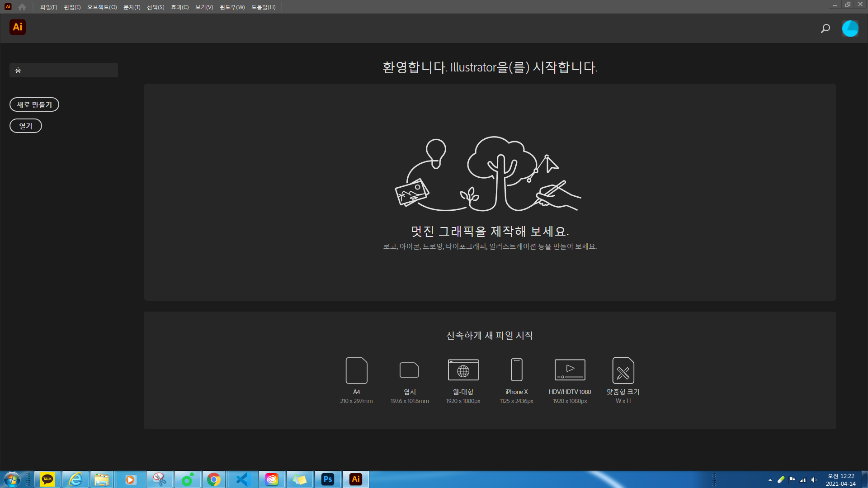
Task: Open the search magnifier icon
Action: click(x=826, y=28)
